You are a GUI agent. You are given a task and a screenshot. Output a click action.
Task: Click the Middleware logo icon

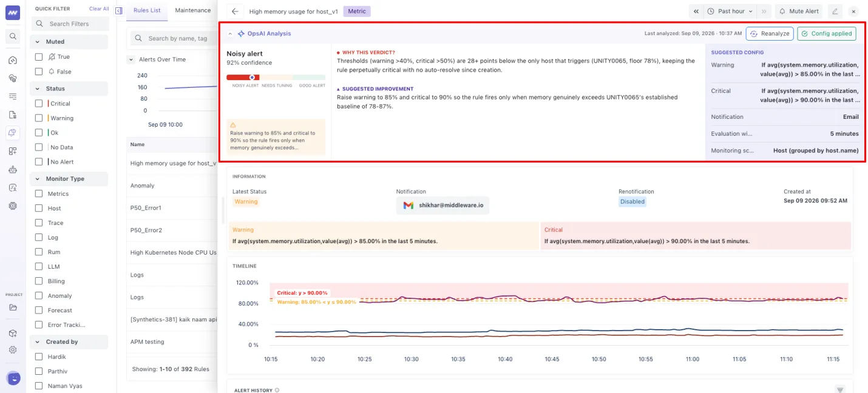tap(13, 12)
